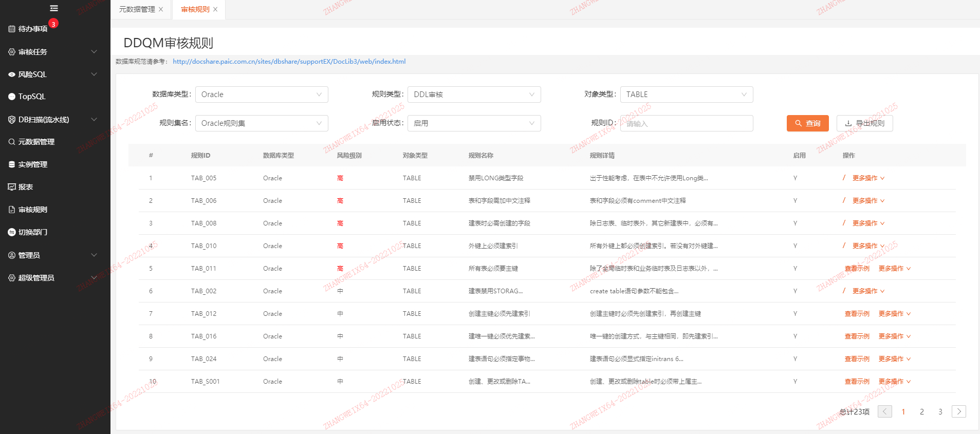The image size is (980, 434).
Task: Close the 元数据管理 tab with its X
Action: pos(161,9)
